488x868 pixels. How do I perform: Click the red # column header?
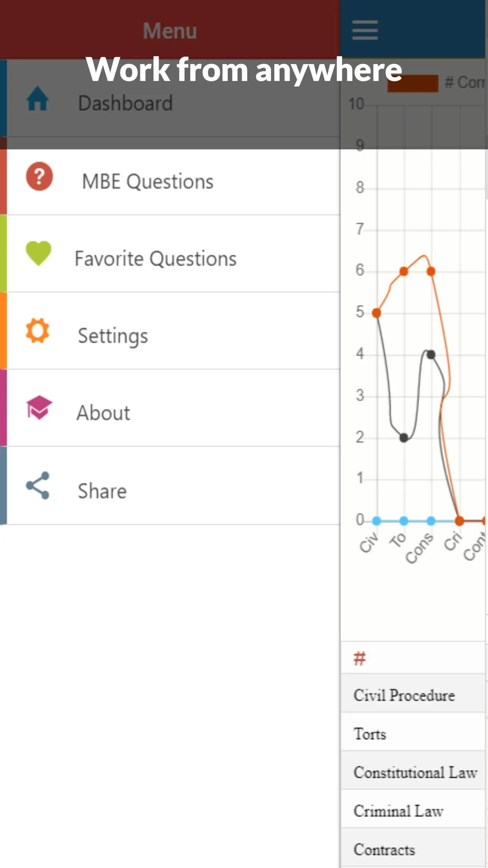coord(360,658)
